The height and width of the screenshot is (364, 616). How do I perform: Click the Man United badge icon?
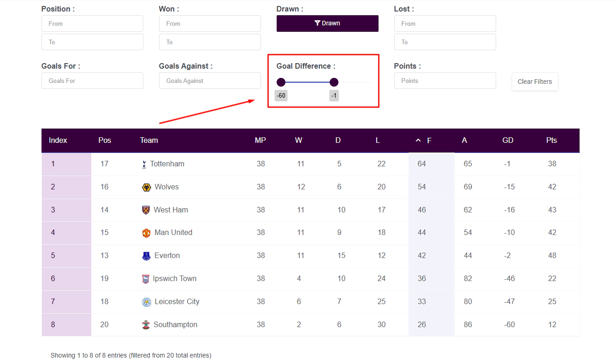click(x=147, y=233)
